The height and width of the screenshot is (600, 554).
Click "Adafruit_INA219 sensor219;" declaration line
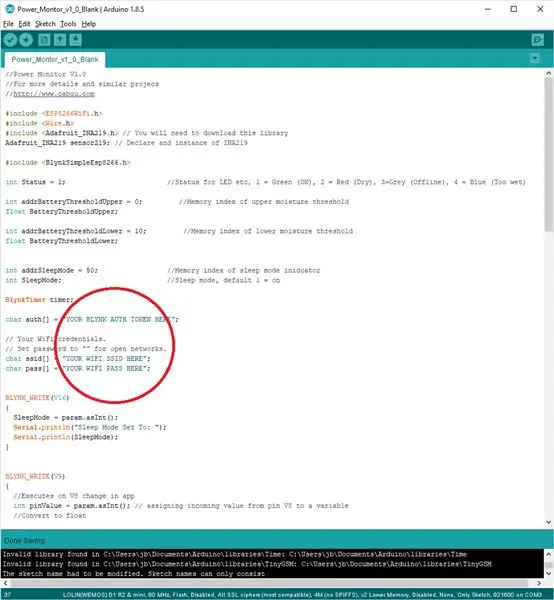pyautogui.click(x=57, y=143)
